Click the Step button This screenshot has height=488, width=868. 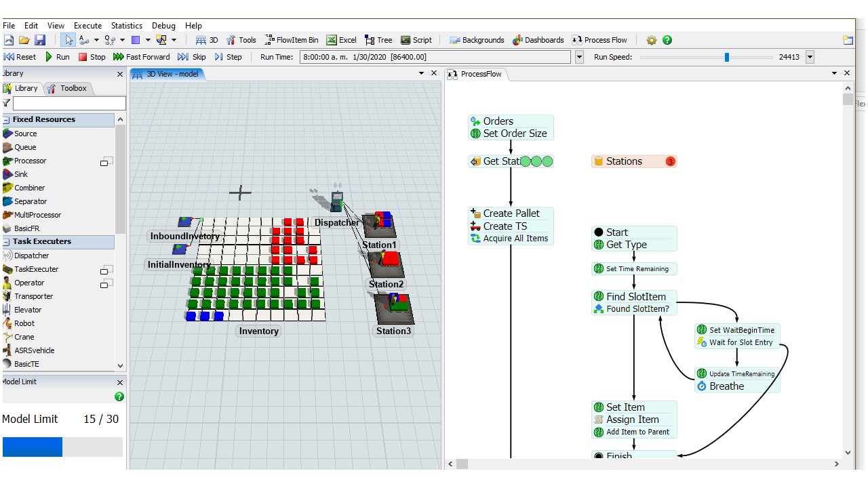[x=228, y=57]
